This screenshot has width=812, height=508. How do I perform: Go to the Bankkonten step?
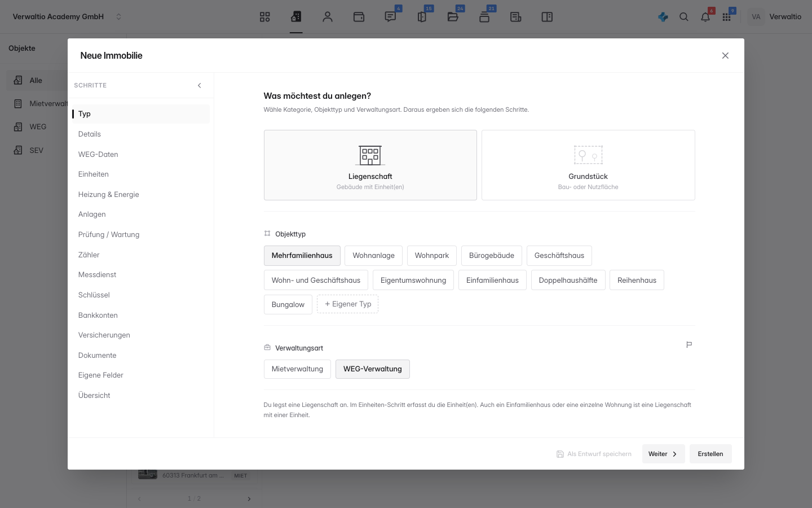point(141,315)
